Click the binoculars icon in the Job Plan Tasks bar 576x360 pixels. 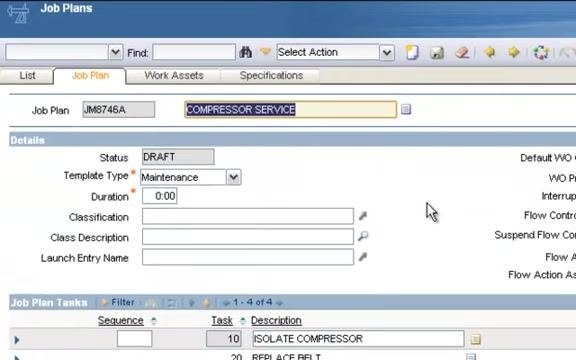point(151,303)
